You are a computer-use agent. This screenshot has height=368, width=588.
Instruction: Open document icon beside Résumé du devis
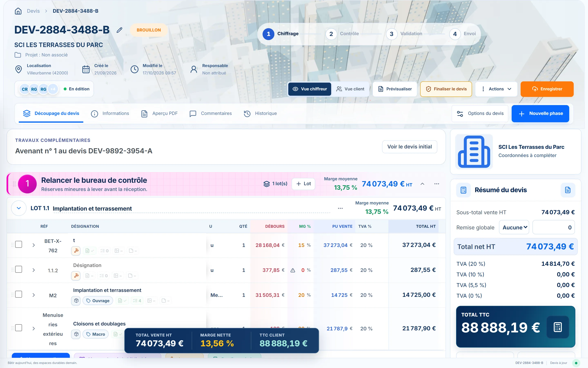pyautogui.click(x=568, y=190)
